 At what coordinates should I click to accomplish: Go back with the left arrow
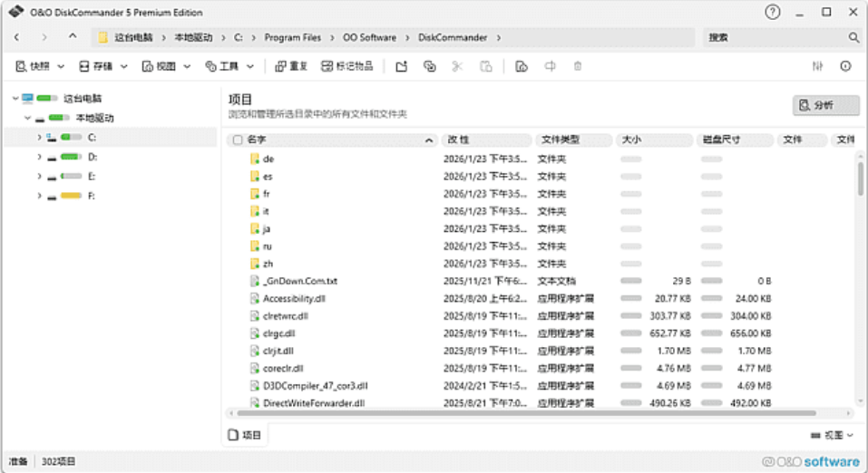click(x=16, y=37)
